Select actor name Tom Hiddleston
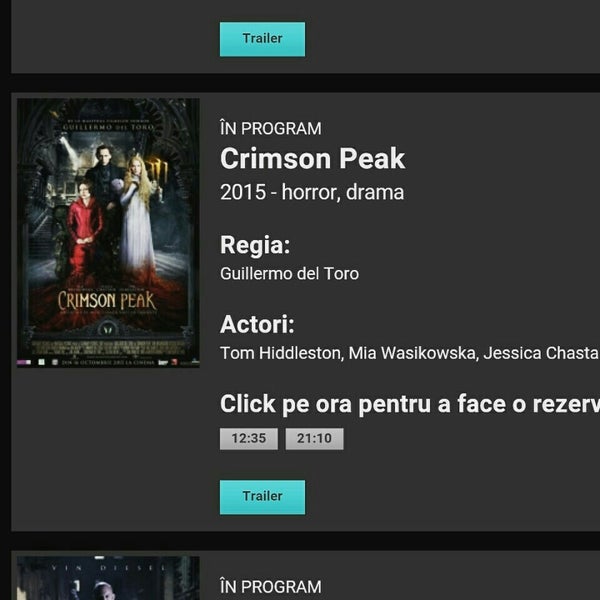Image resolution: width=600 pixels, height=600 pixels. [281, 353]
